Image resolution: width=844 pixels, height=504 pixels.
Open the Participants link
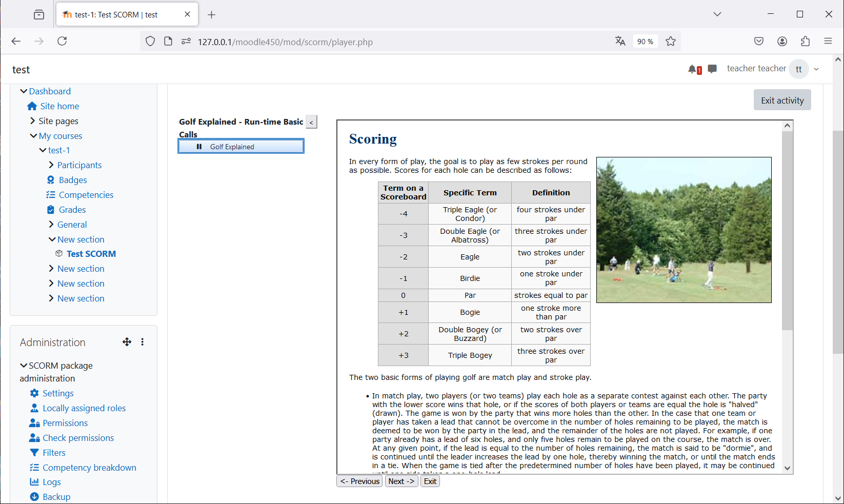point(79,165)
